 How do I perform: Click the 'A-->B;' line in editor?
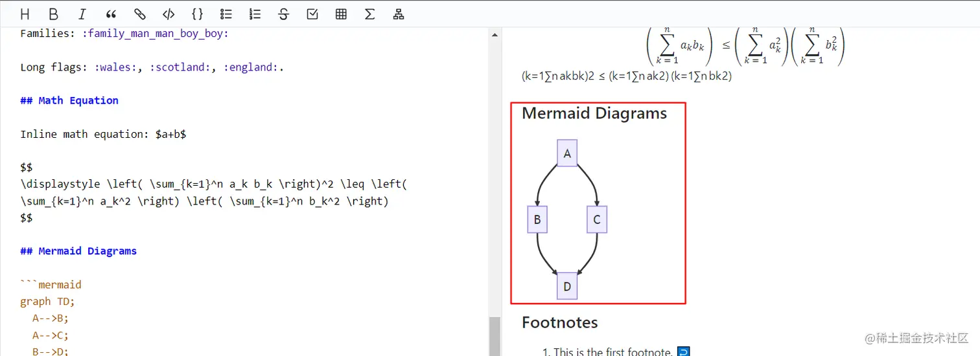[51, 318]
